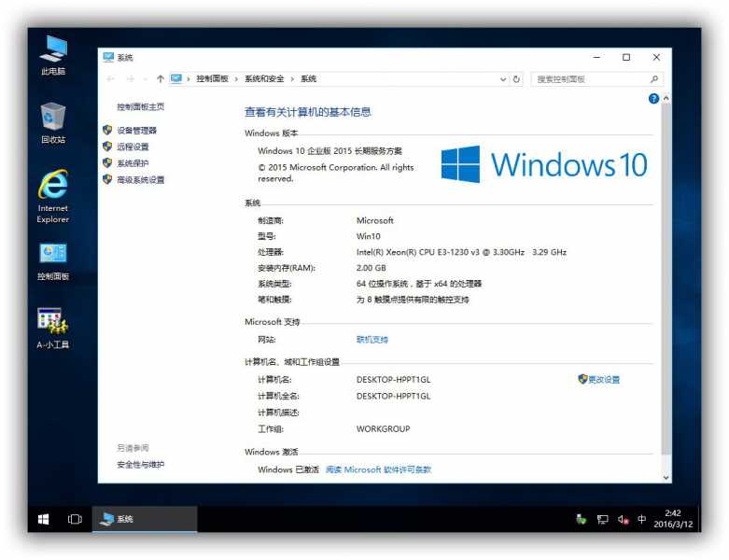This screenshot has height=560, width=729.
Task: Open the 此电脑 desktop icon
Action: click(53, 55)
